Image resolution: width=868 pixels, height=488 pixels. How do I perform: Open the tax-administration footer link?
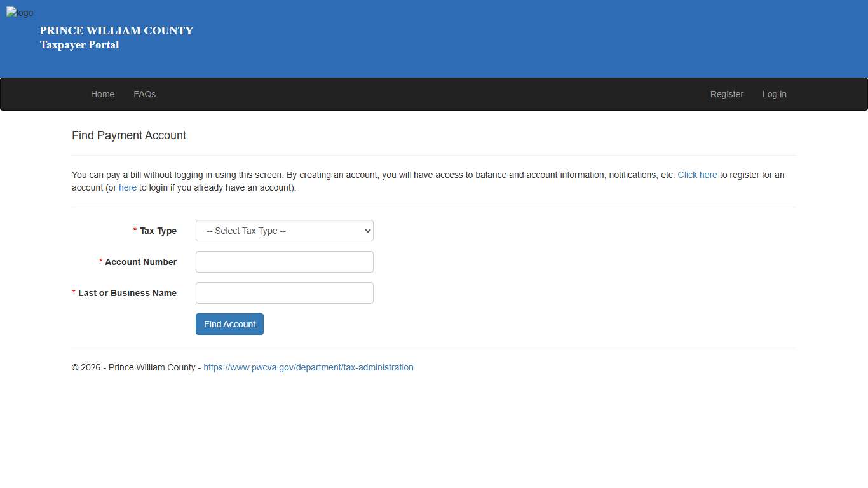click(308, 367)
